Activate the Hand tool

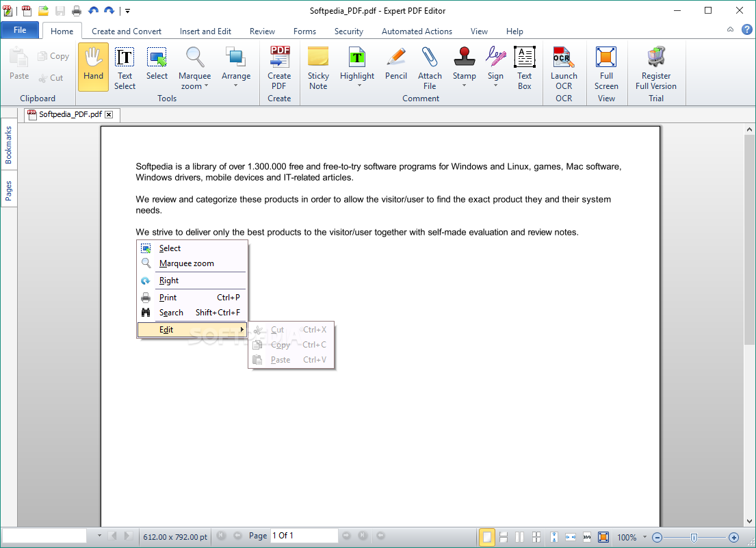point(93,67)
